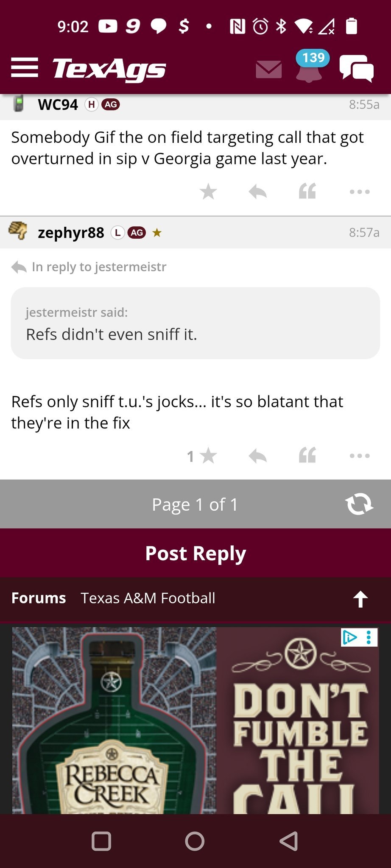Star WC94's post
This screenshot has width=391, height=868.
pyautogui.click(x=208, y=192)
